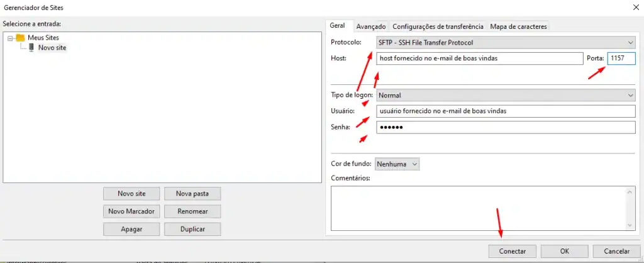The image size is (644, 263).
Task: Switch to the Mapa de caracteres tab
Action: (x=518, y=26)
